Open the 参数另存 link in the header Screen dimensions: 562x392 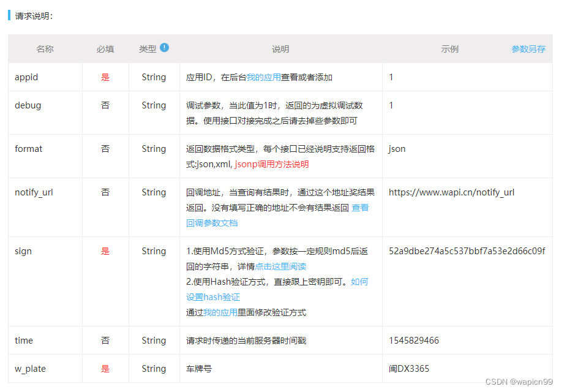tap(528, 49)
